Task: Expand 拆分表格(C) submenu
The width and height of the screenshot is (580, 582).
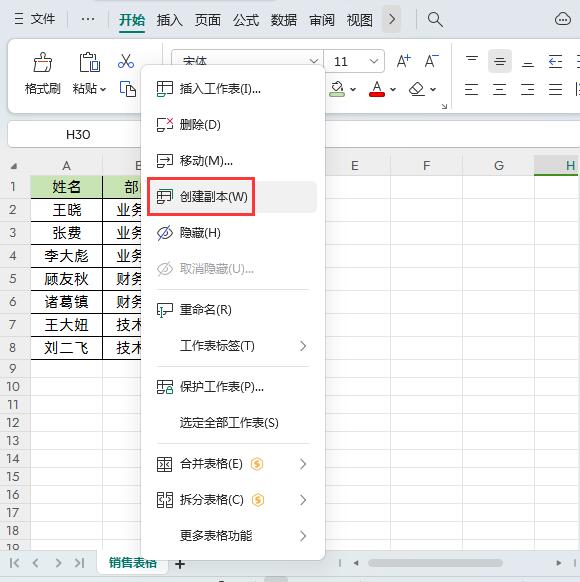Action: point(232,500)
